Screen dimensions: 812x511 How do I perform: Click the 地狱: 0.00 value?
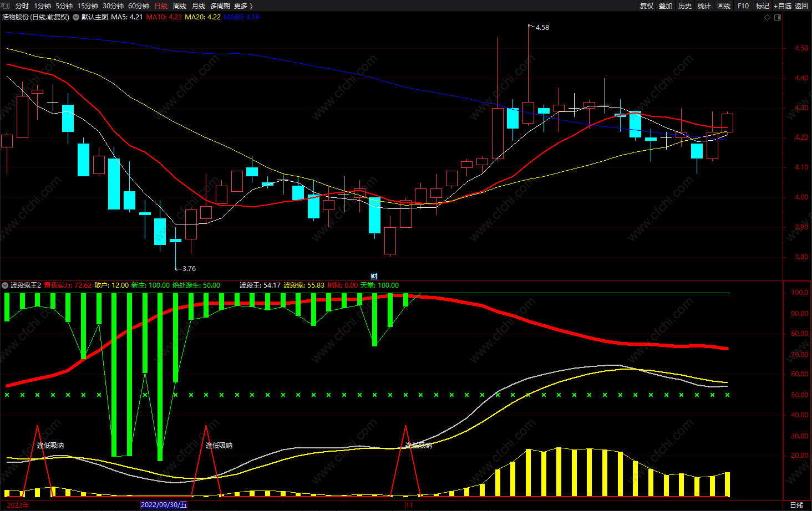(x=343, y=285)
